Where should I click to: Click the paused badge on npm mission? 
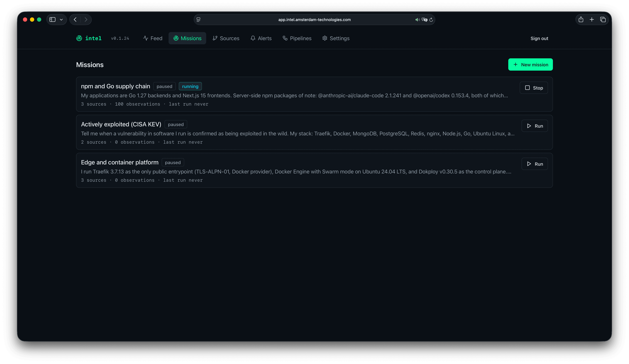pyautogui.click(x=164, y=86)
